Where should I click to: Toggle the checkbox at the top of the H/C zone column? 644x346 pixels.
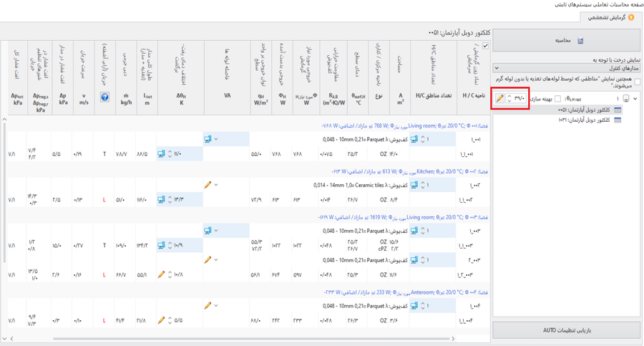(x=486, y=47)
